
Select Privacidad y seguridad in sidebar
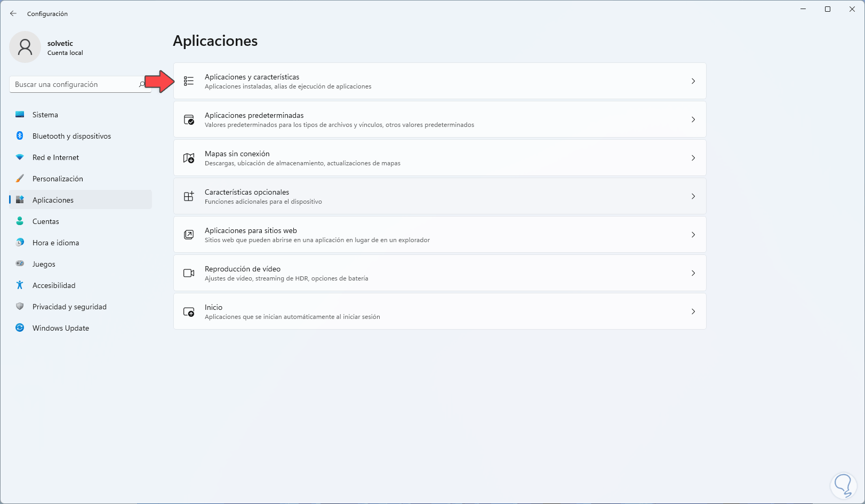pyautogui.click(x=69, y=307)
